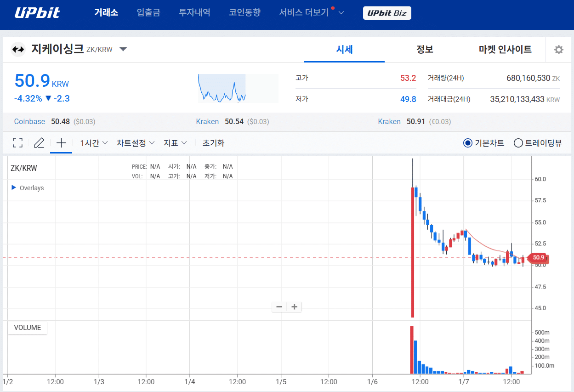Click the ZK/KRW pair swap icon
The width and height of the screenshot is (574, 392).
(x=17, y=49)
